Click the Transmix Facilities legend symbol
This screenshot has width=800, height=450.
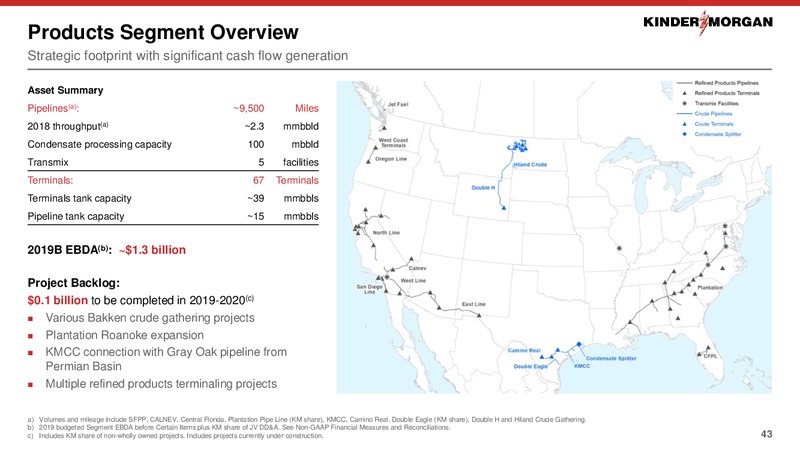tap(685, 104)
